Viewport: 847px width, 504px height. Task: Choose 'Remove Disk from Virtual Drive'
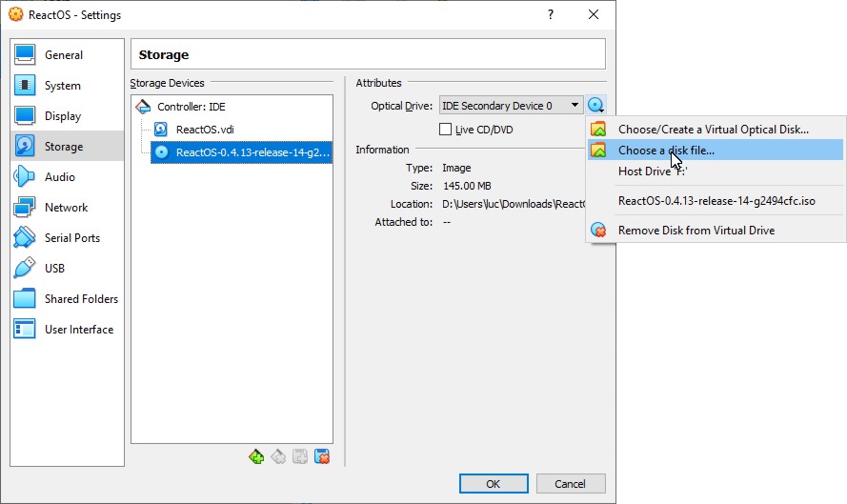point(716,231)
